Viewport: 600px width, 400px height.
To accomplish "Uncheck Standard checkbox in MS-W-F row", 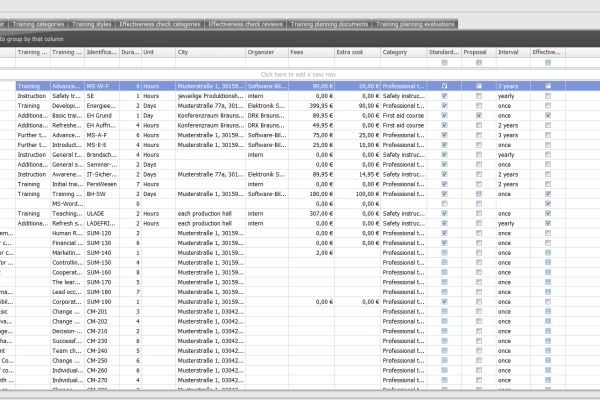I will pyautogui.click(x=444, y=86).
